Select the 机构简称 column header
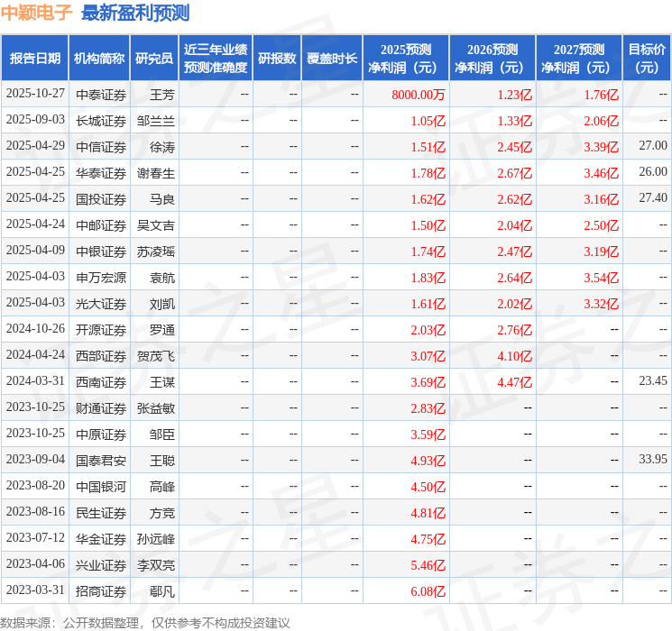This screenshot has width=672, height=631. [99, 58]
